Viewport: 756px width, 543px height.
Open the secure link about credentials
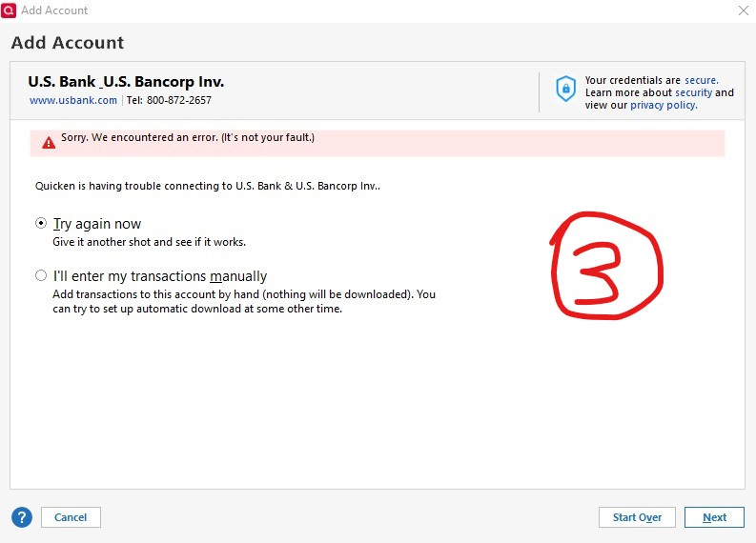coord(701,80)
